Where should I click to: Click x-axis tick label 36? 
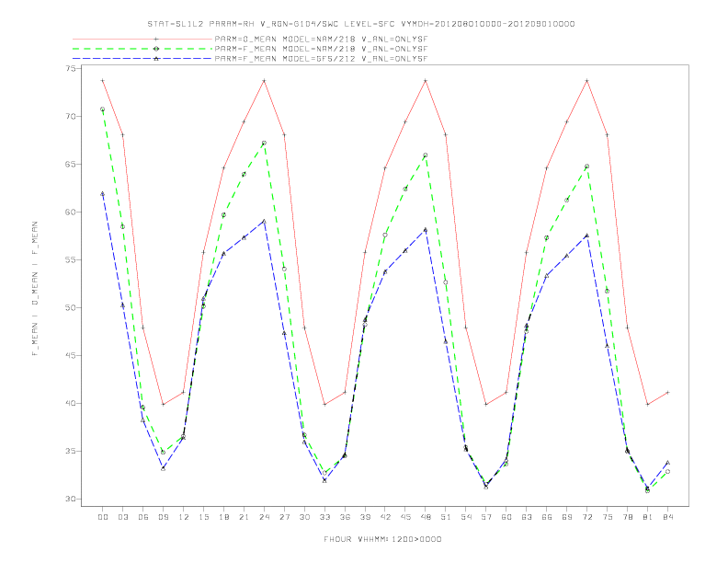(345, 517)
